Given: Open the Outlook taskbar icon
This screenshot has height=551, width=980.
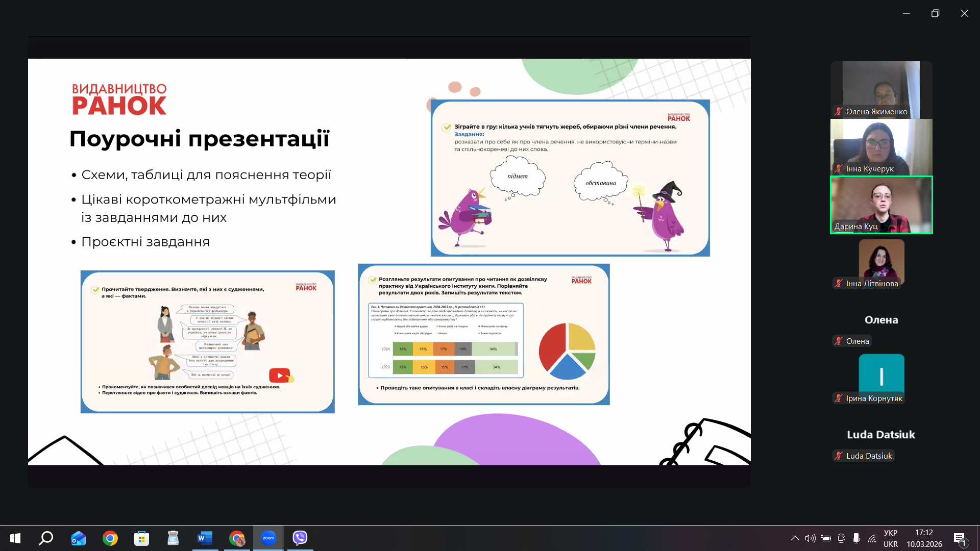Looking at the screenshot, I should pos(79,538).
